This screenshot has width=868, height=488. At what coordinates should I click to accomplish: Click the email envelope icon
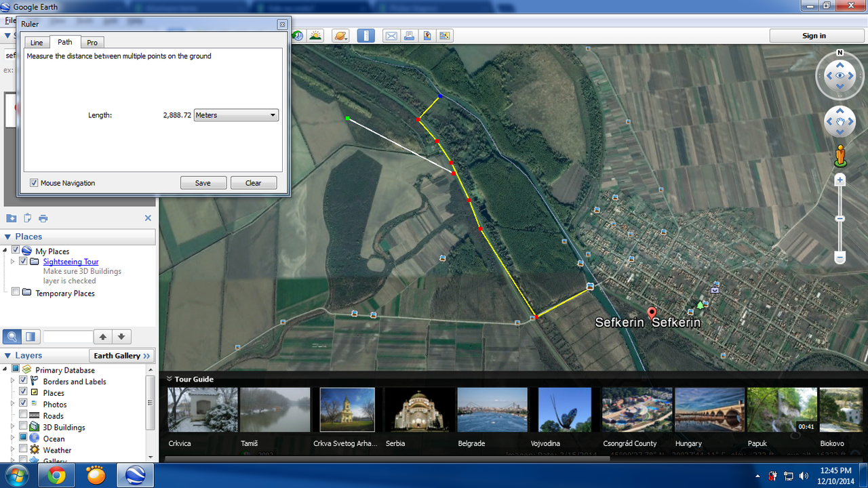click(x=391, y=35)
